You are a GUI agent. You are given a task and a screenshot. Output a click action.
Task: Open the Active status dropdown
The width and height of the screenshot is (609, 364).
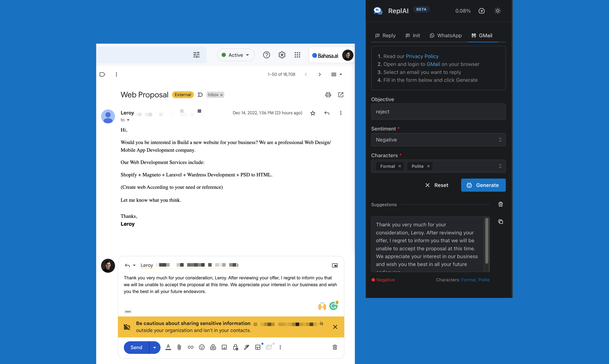(x=235, y=55)
